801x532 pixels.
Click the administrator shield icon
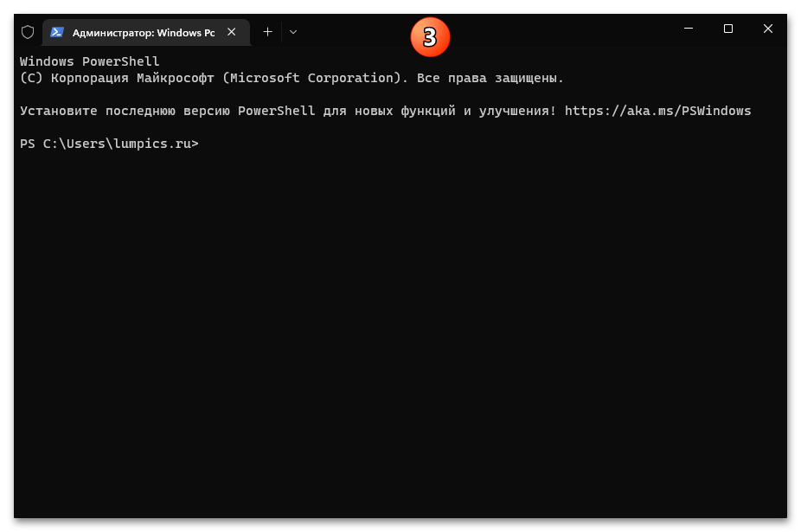pos(28,32)
